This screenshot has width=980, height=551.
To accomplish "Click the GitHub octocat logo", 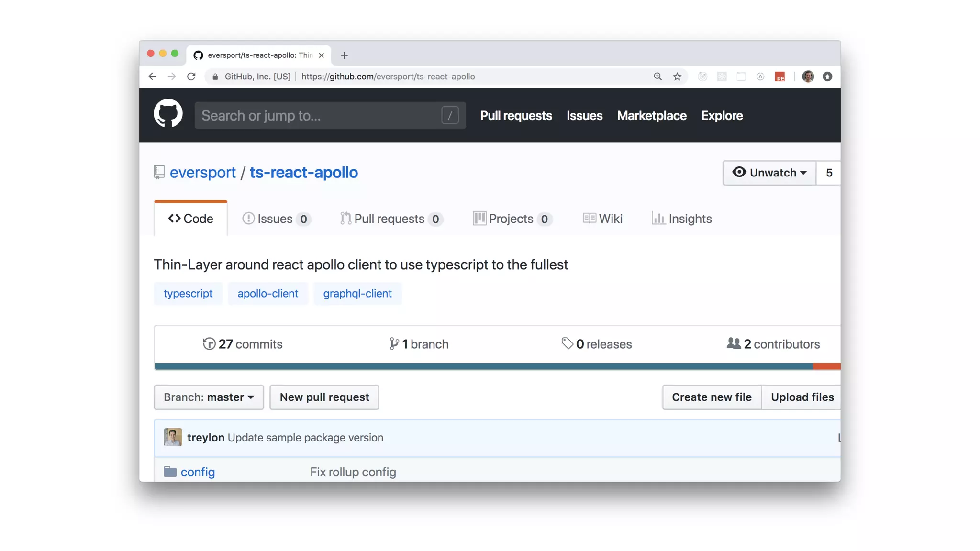I will point(168,114).
